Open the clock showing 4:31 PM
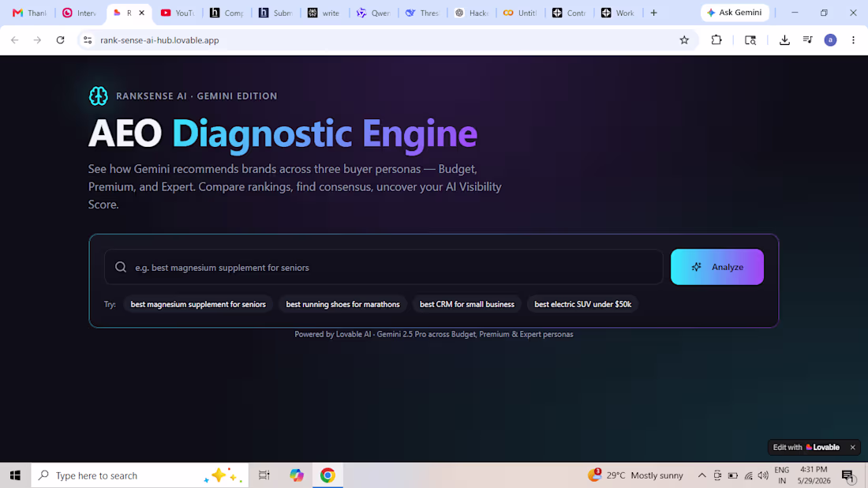Image resolution: width=868 pixels, height=488 pixels. tap(814, 475)
